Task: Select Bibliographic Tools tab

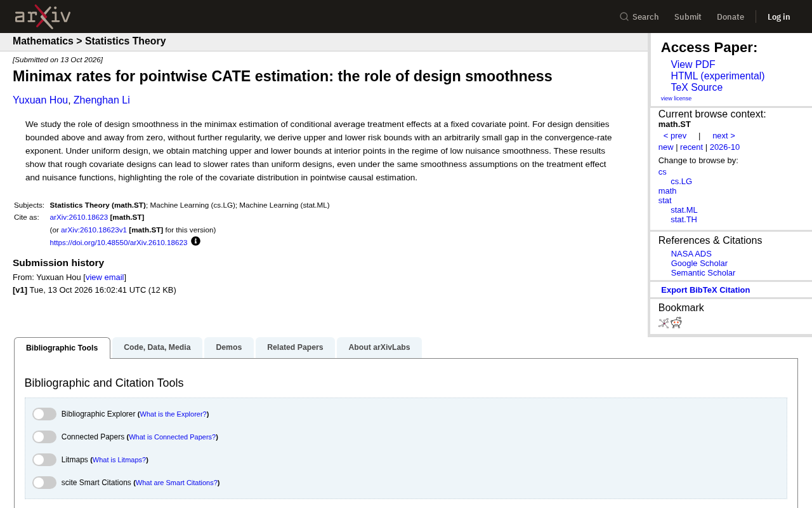Action: pyautogui.click(x=62, y=348)
